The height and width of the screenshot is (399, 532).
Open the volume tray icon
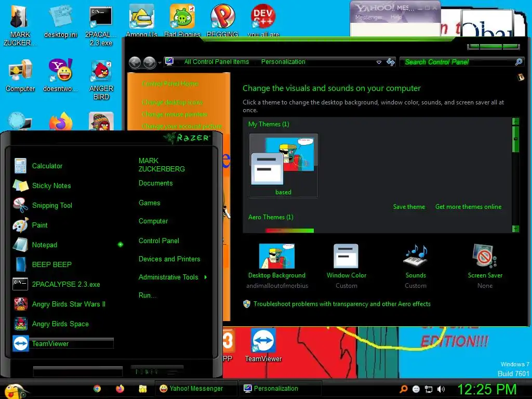[441, 389]
